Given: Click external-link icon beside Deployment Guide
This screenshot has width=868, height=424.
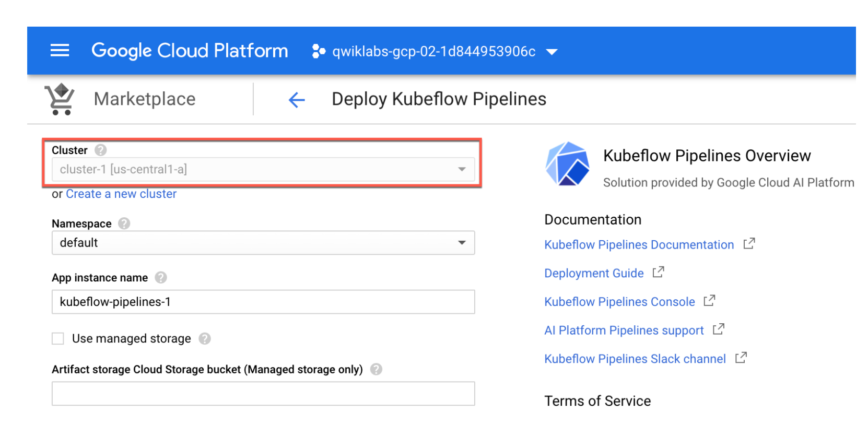Looking at the screenshot, I should click(x=658, y=272).
